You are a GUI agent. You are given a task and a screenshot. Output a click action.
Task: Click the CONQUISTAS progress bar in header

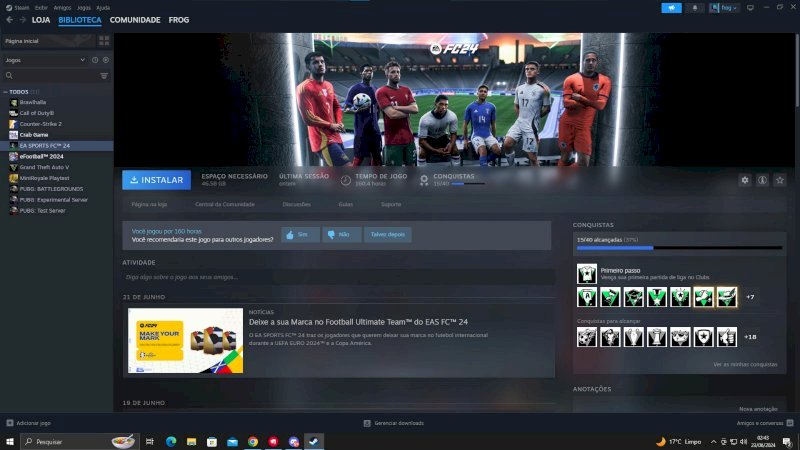[x=468, y=184]
